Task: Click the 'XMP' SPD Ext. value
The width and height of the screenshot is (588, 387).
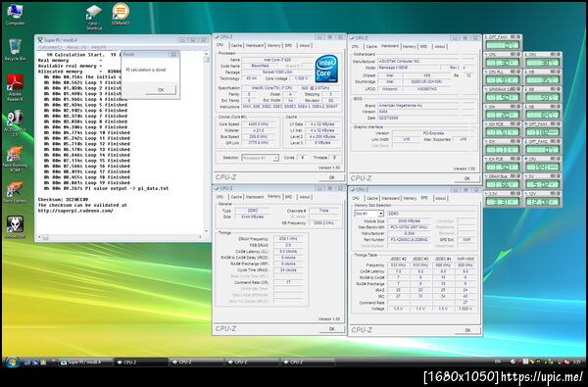Action: tap(466, 240)
